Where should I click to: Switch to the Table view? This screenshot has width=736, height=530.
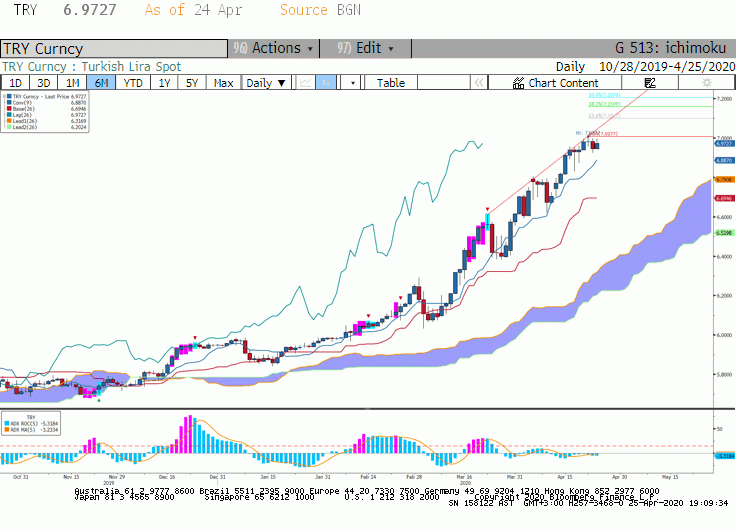[x=391, y=83]
